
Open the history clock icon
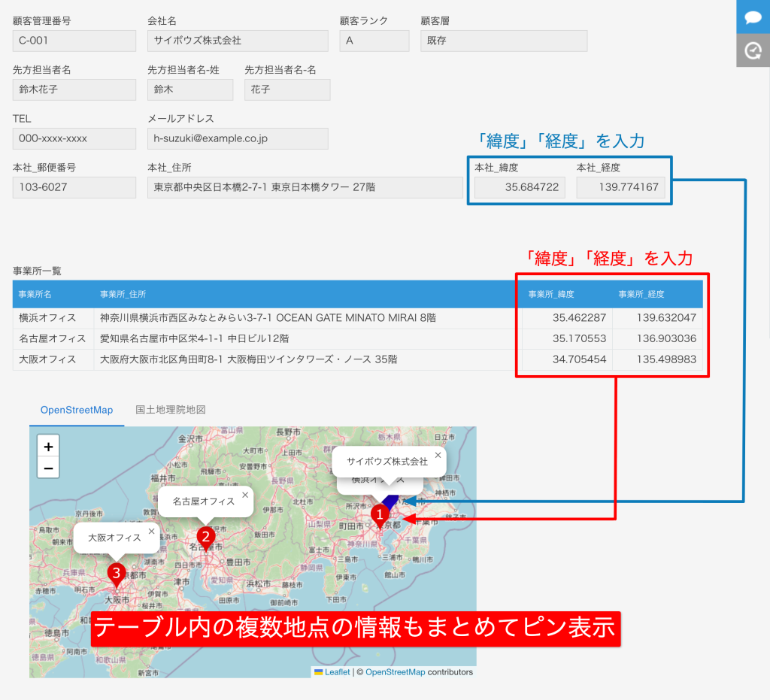tap(753, 50)
